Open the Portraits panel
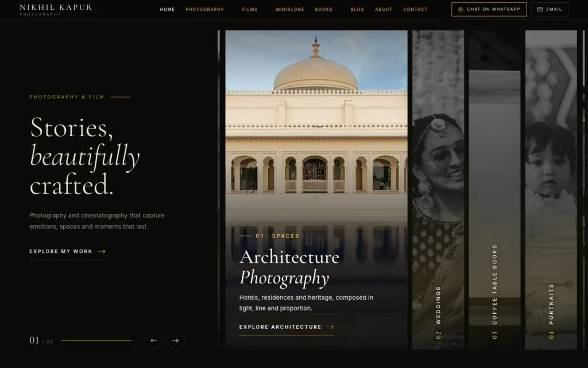This screenshot has height=368, width=588. (551, 190)
